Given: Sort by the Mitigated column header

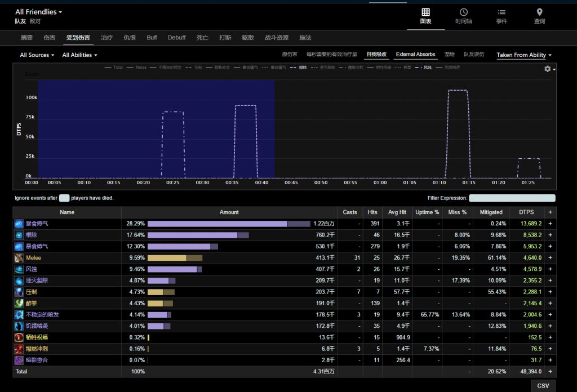Looking at the screenshot, I should coord(491,212).
